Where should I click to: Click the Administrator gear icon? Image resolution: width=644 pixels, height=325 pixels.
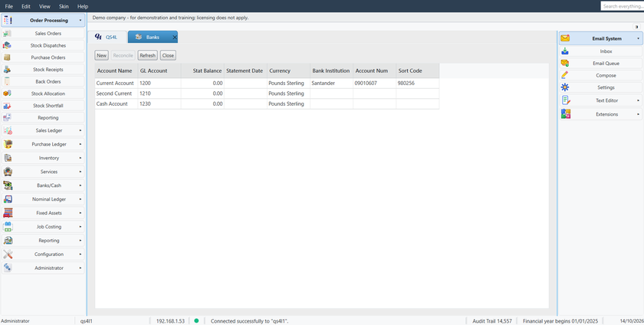point(8,268)
